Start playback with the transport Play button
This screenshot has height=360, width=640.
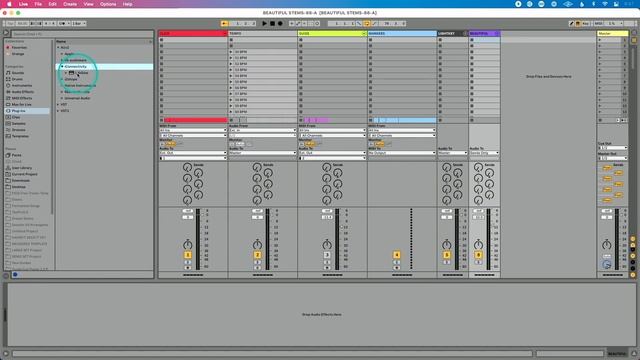click(x=264, y=24)
